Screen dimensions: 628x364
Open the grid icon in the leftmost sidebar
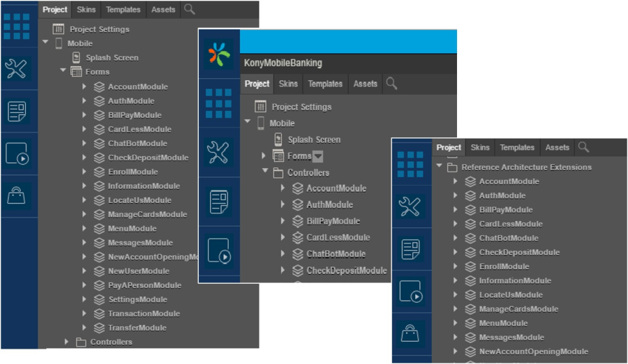click(17, 26)
